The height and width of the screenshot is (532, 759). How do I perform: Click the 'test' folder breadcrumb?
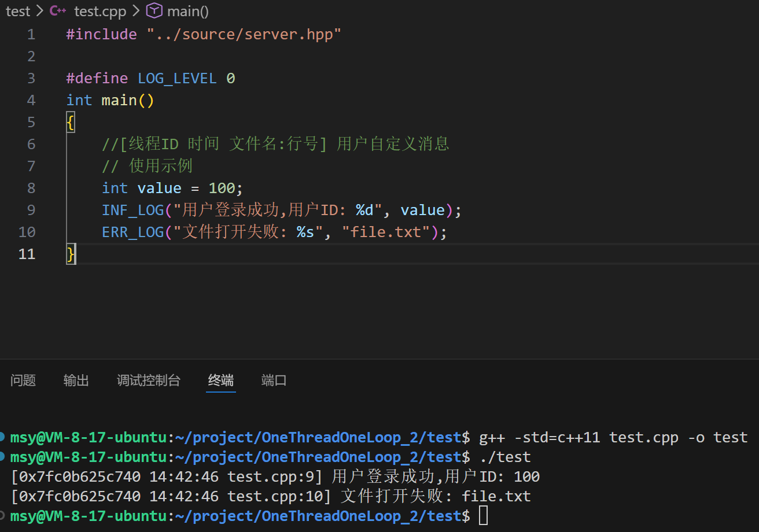click(18, 11)
